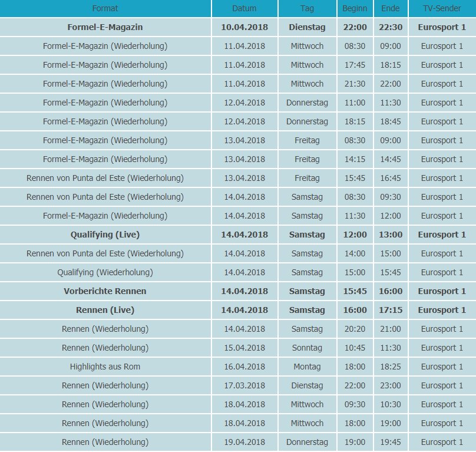Click the start time '17:45'
Viewport: 476px width, 452px height.
[x=355, y=65]
